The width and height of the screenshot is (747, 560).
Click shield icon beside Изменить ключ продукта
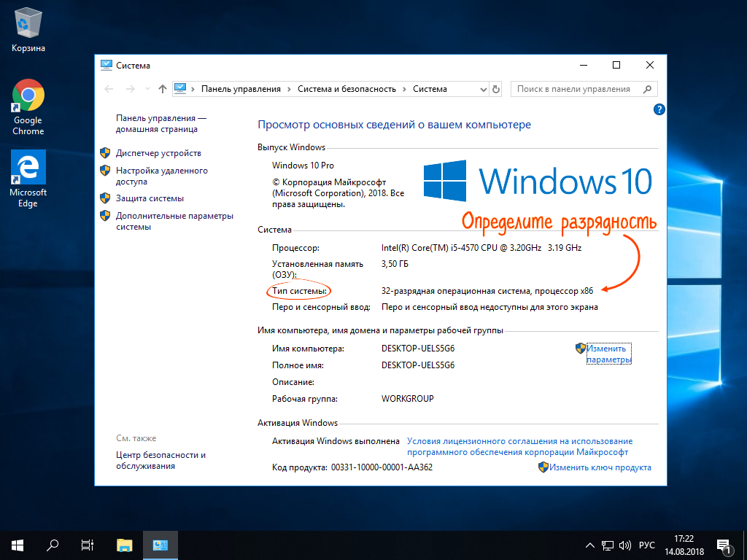point(543,467)
